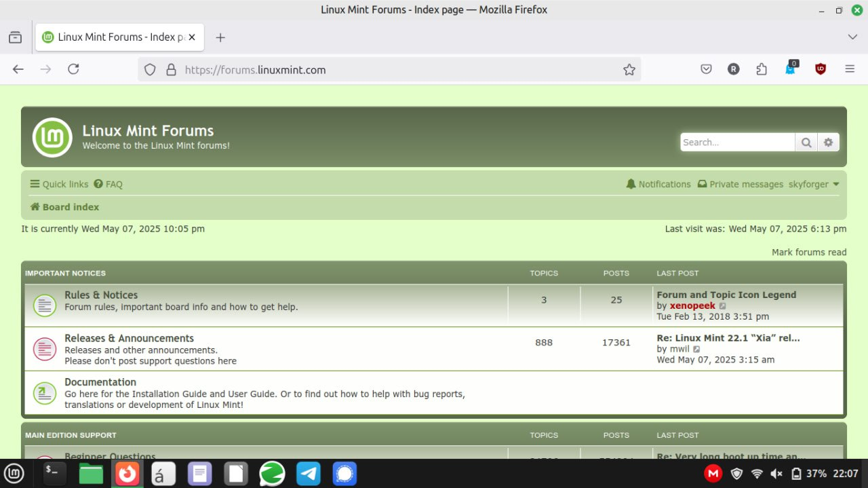The height and width of the screenshot is (488, 868).
Task: Click the Firefox back arrow
Action: point(18,69)
